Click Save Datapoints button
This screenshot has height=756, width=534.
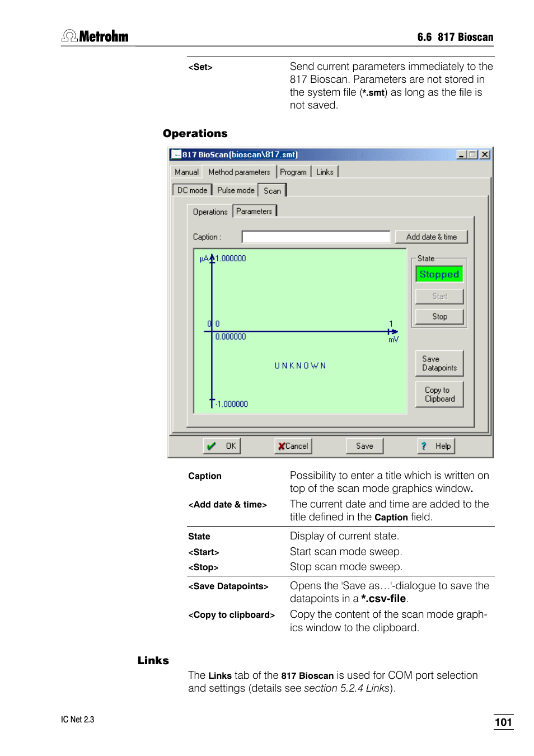pos(439,363)
